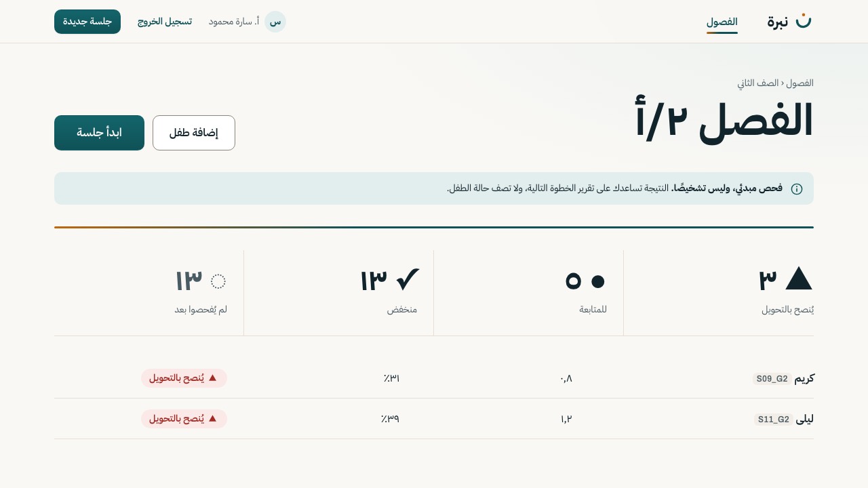Image resolution: width=868 pixels, height=488 pixels.
Task: Click the warning triangle in ليلى's badge
Action: tap(212, 418)
